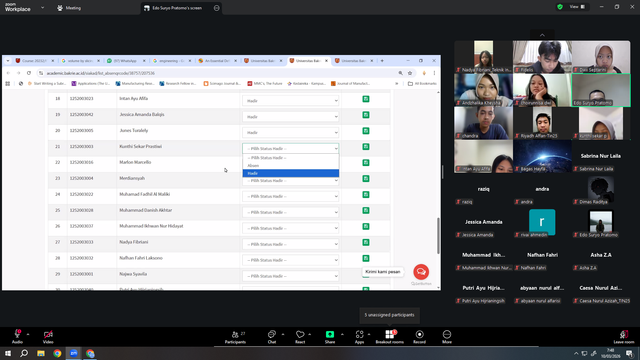Image resolution: width=640 pixels, height=360 pixels.
Task: Open the View layout button
Action: (577, 7)
